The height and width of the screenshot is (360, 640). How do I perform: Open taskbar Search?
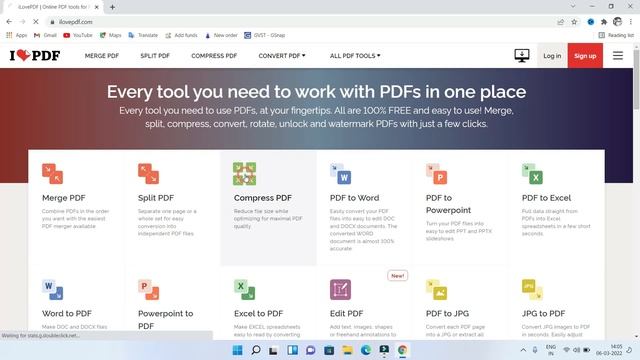256,350
